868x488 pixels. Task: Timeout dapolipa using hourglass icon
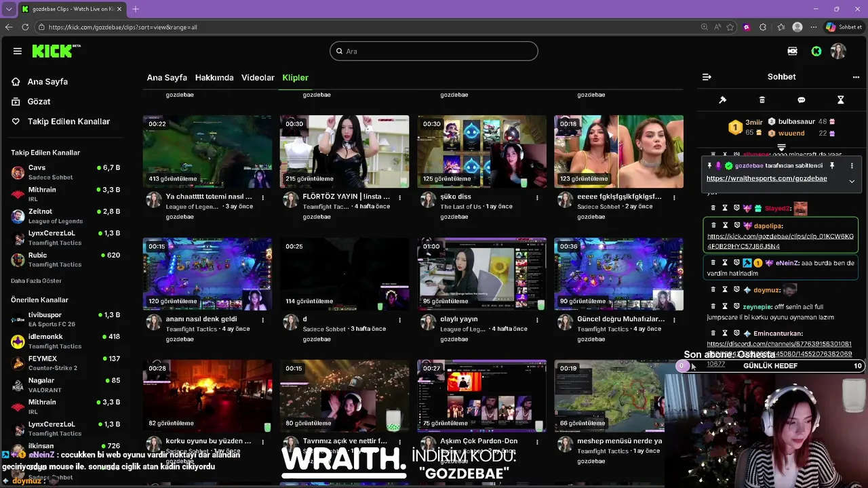point(725,225)
